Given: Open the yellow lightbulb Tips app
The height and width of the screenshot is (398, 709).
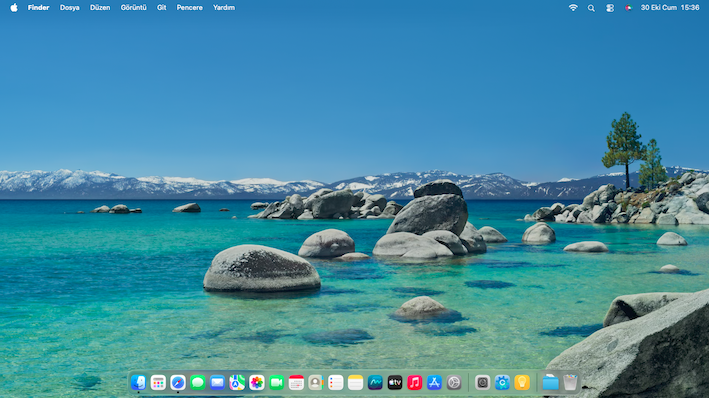Looking at the screenshot, I should coord(522,383).
